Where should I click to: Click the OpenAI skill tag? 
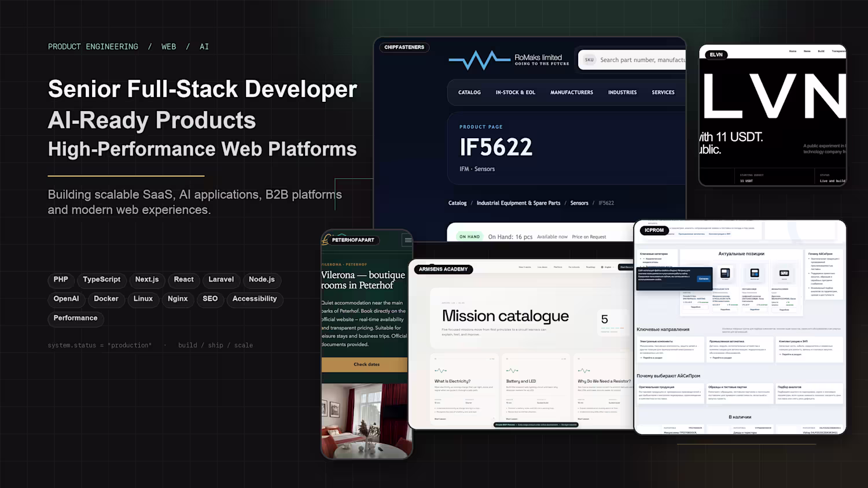(66, 299)
